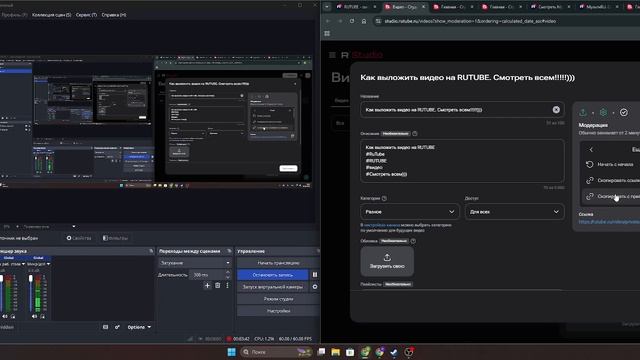640x360 pixels.
Task: Stop recording with Остановить запись button
Action: pyautogui.click(x=272, y=275)
